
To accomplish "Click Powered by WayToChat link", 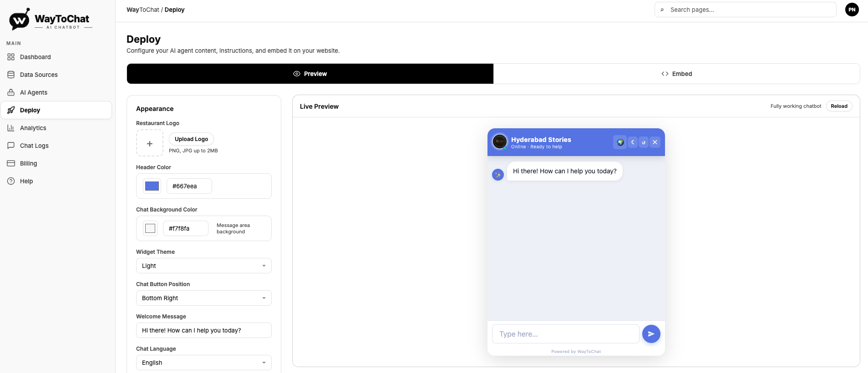I will 576,352.
